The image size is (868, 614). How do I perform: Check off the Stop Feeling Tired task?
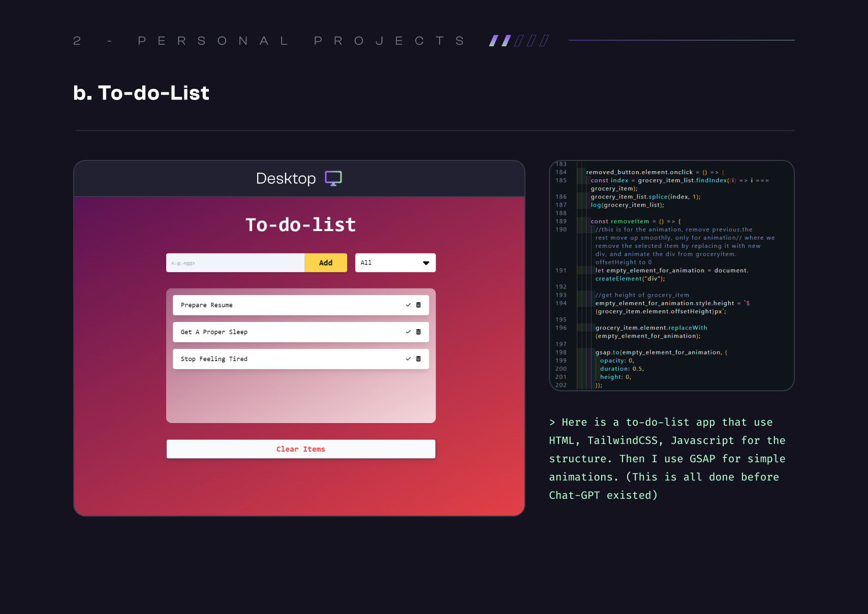pos(408,359)
